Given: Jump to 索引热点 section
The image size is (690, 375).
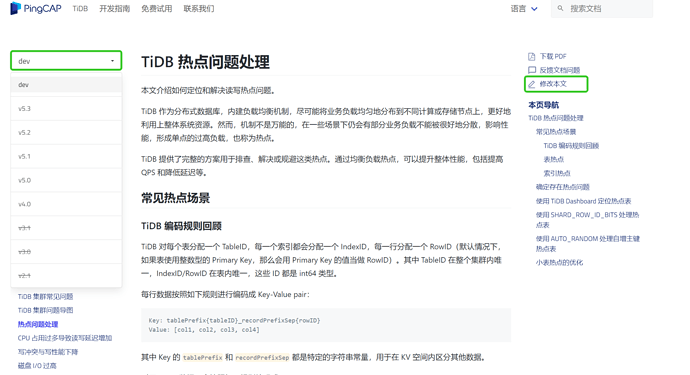Looking at the screenshot, I should tap(557, 173).
